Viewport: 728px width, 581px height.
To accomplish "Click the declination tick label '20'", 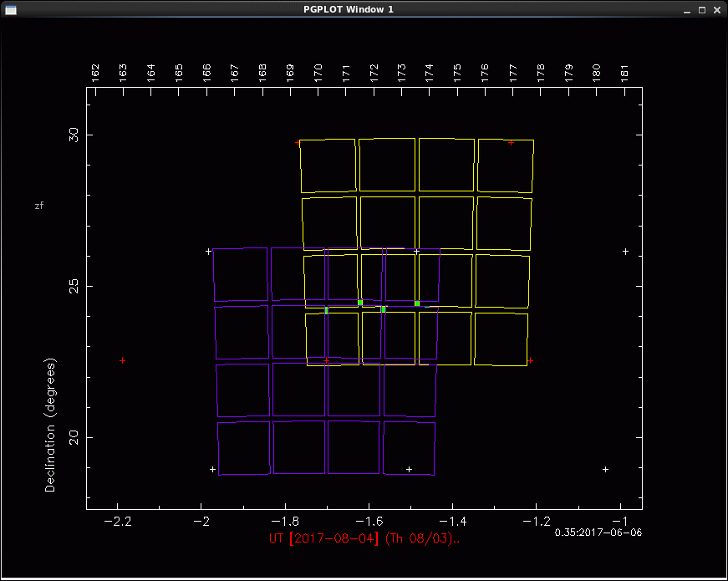I will (74, 437).
